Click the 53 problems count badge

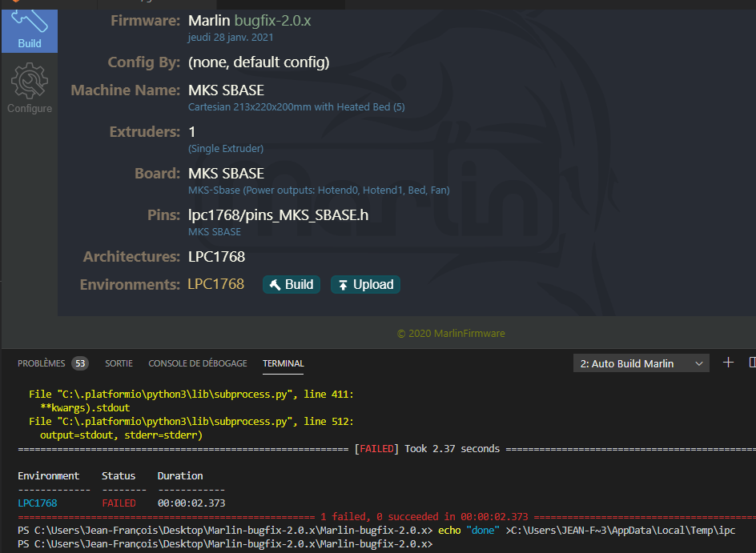click(80, 363)
